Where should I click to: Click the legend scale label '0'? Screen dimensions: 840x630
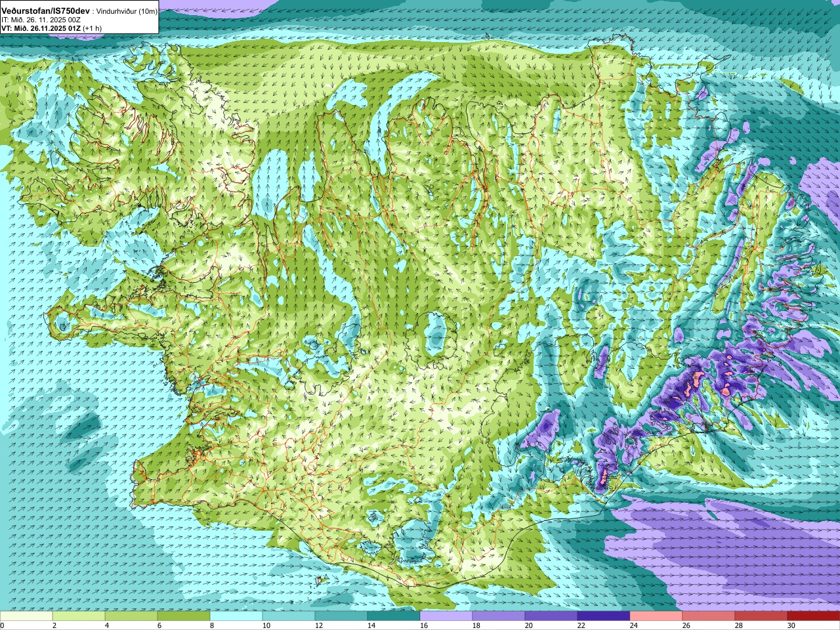pos(3,625)
